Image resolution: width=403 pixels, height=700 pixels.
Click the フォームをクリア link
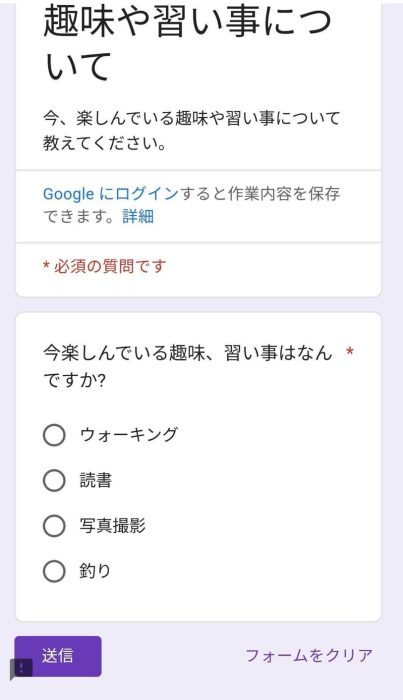tap(309, 655)
